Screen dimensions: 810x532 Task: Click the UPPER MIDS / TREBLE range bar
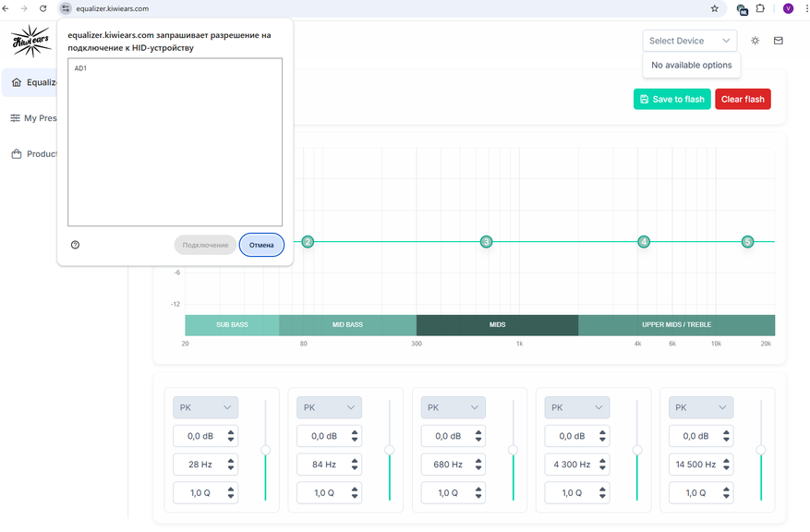(676, 325)
